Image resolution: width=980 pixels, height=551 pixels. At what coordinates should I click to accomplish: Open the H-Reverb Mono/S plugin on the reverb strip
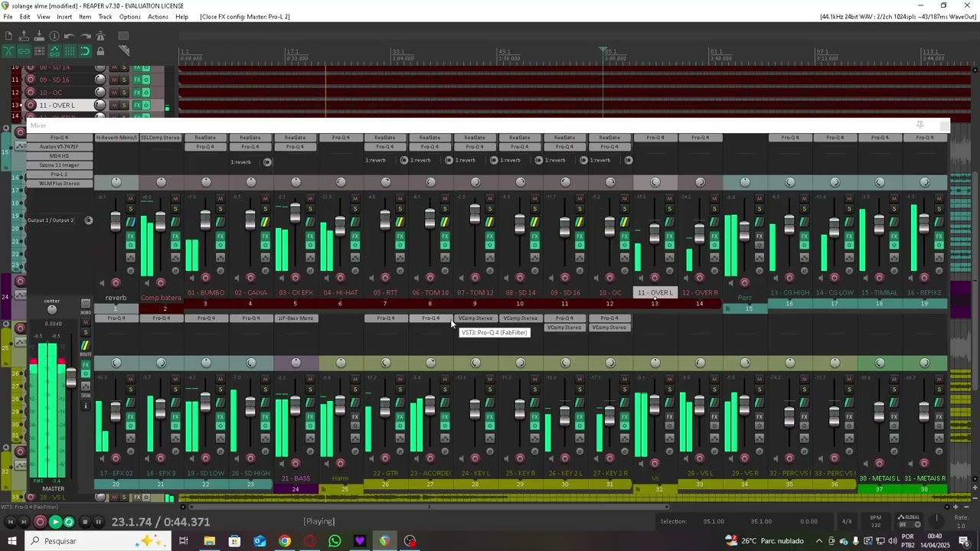(116, 138)
